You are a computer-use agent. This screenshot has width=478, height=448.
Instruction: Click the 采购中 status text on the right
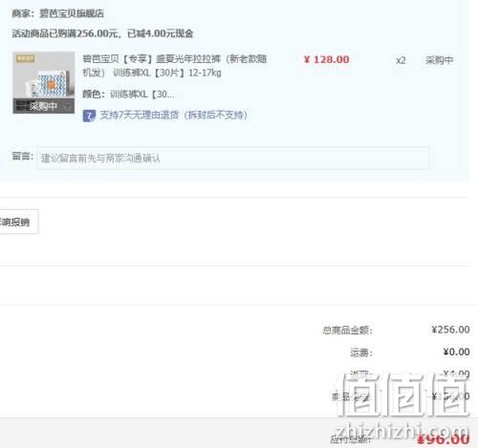pos(439,60)
